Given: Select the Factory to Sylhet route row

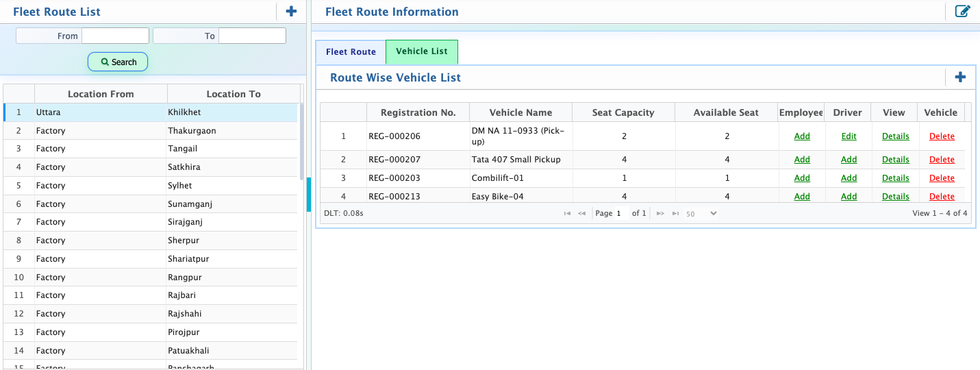Looking at the screenshot, I should pyautogui.click(x=151, y=186).
